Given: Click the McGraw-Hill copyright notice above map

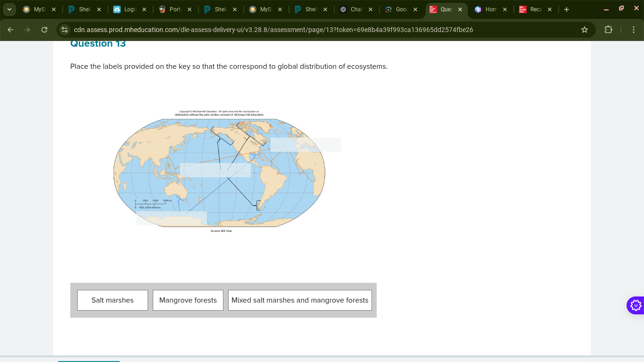Looking at the screenshot, I should (x=219, y=113).
